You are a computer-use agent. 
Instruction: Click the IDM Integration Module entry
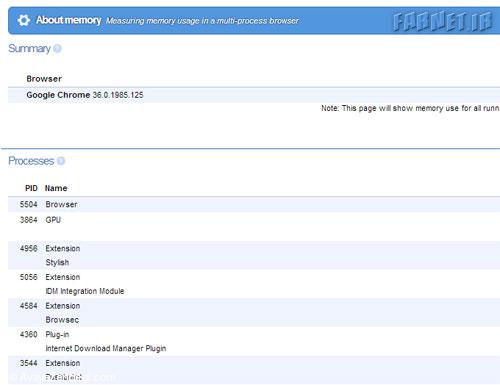[85, 291]
